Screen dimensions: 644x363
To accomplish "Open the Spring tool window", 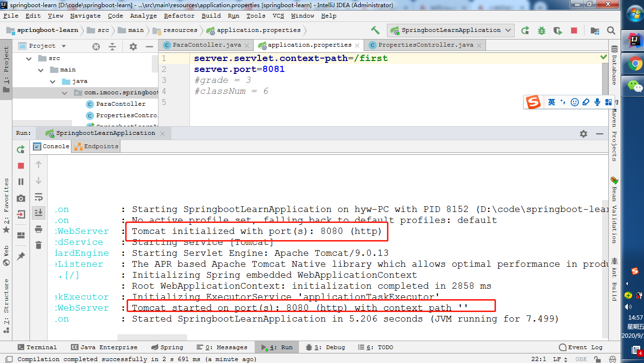I will click(x=167, y=347).
